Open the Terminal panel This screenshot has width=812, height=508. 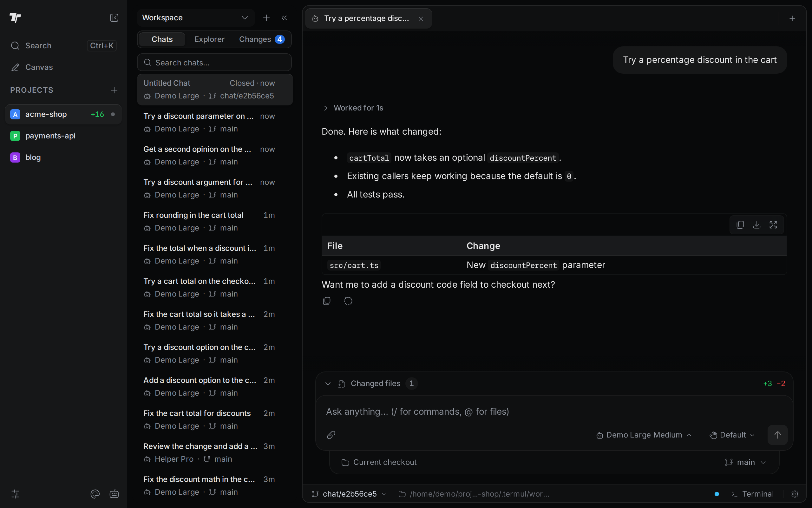pyautogui.click(x=753, y=494)
